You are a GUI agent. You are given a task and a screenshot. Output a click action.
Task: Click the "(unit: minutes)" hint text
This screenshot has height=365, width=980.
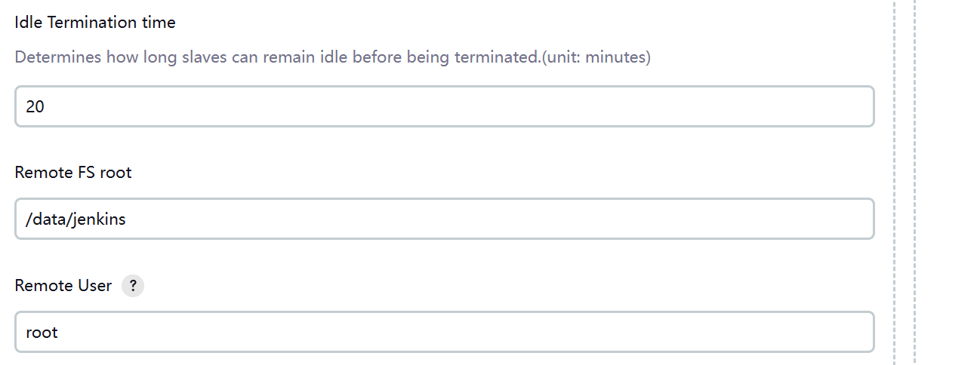coord(596,57)
